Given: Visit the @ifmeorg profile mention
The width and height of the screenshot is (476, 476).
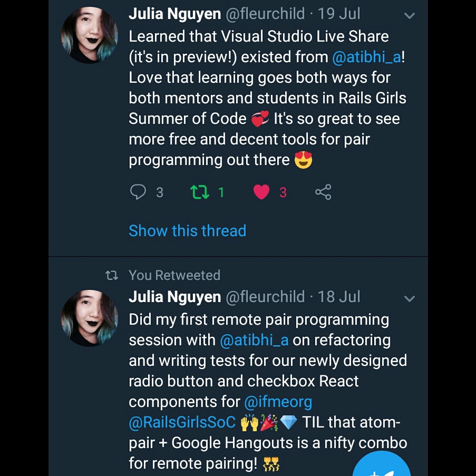Looking at the screenshot, I should point(278,402).
